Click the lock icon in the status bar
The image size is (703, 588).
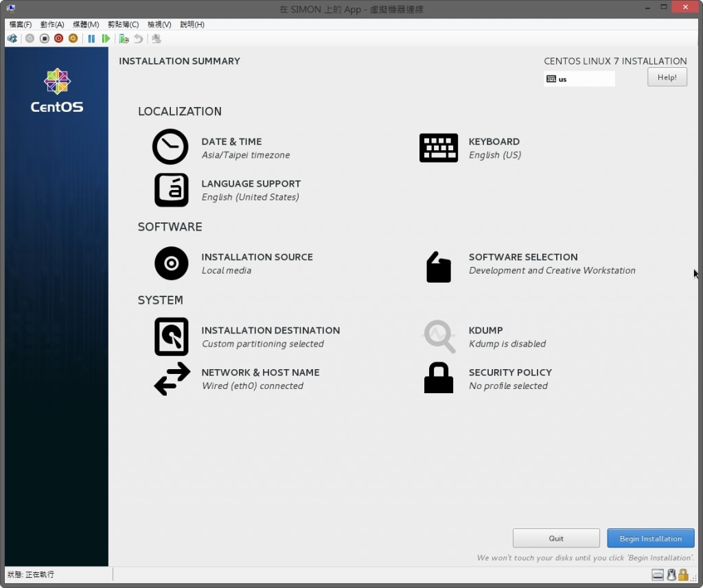683,574
